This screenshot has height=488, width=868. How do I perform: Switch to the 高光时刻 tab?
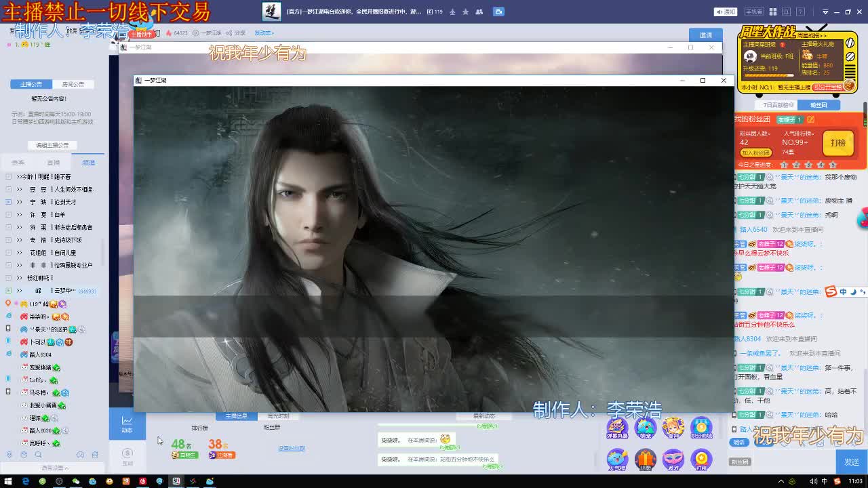tap(278, 416)
